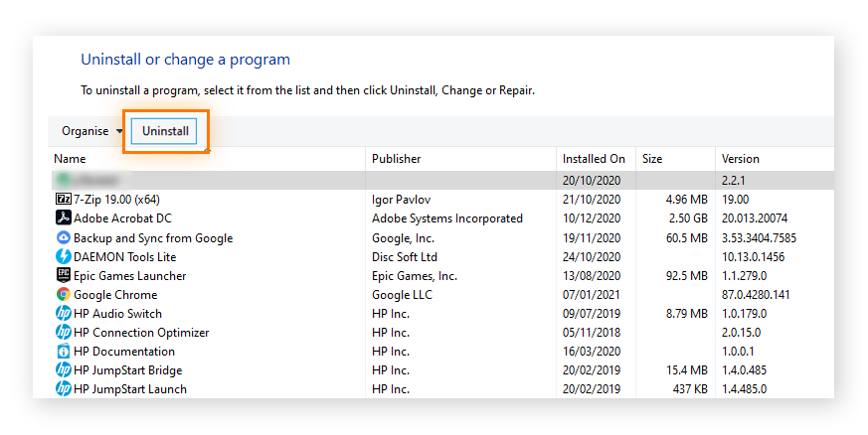Click version 20.013.20074
The width and height of the screenshot is (868, 435).
click(755, 217)
